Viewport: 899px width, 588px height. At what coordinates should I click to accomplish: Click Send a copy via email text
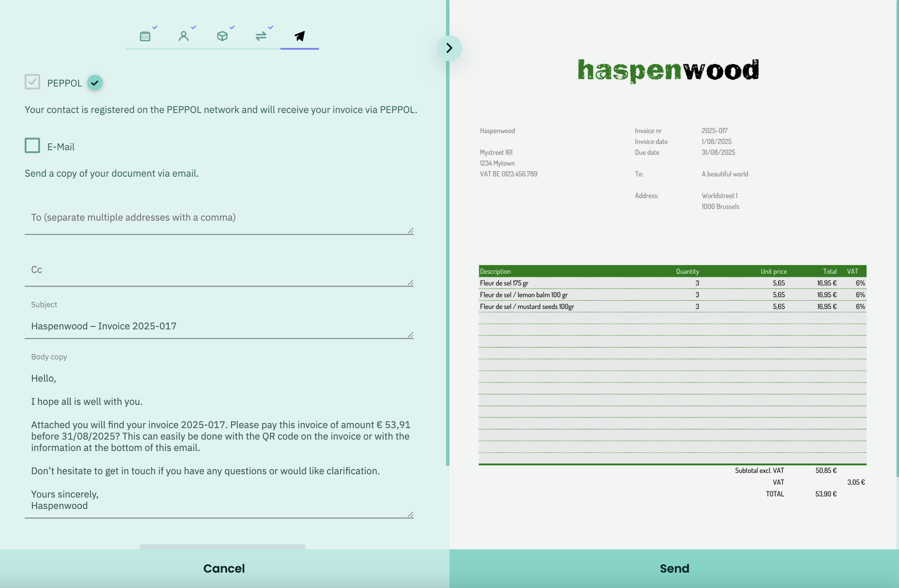[112, 173]
